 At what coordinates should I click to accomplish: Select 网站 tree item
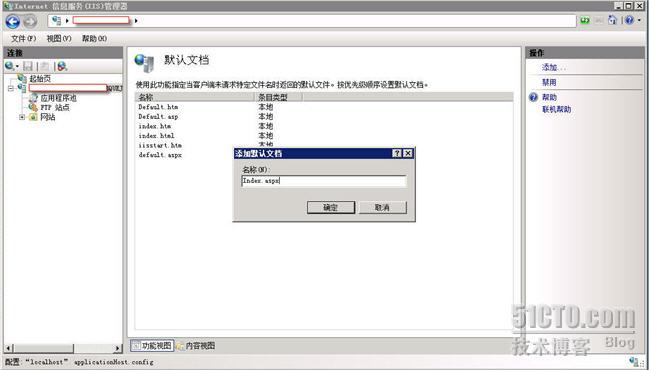(x=48, y=117)
